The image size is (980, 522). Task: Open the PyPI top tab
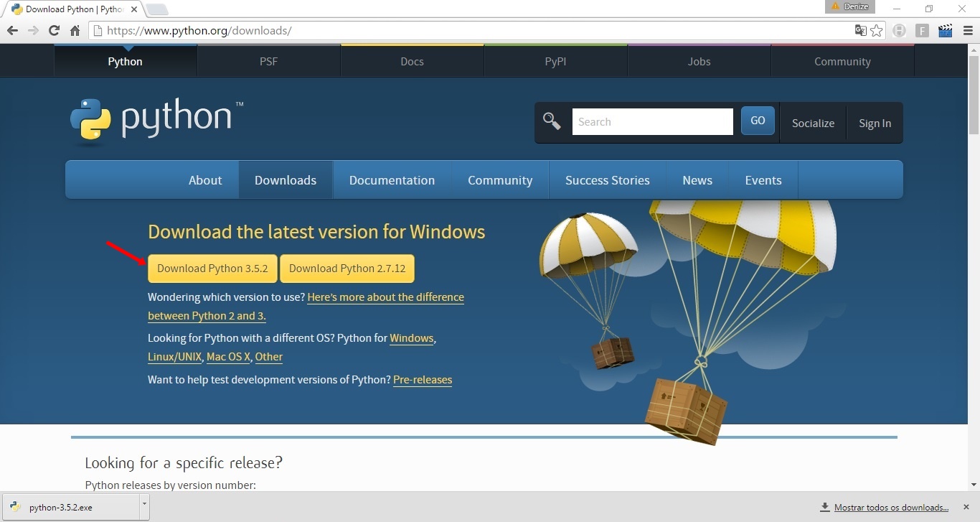pyautogui.click(x=556, y=62)
